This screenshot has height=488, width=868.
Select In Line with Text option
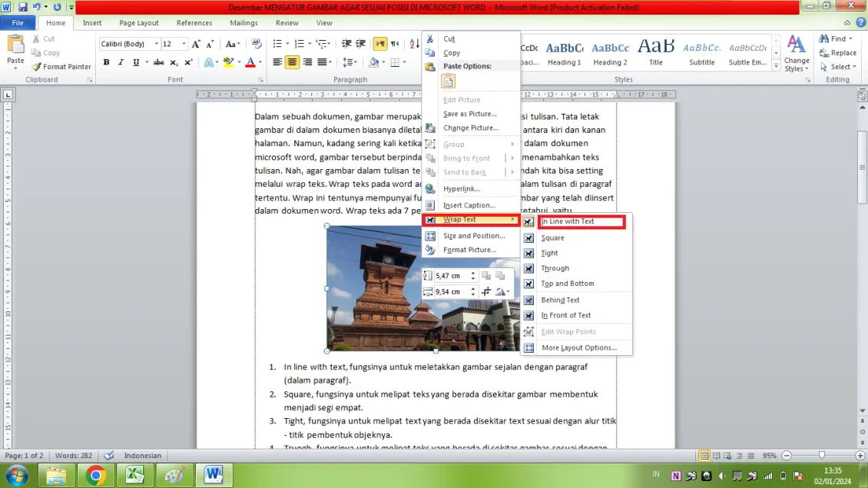(x=577, y=221)
